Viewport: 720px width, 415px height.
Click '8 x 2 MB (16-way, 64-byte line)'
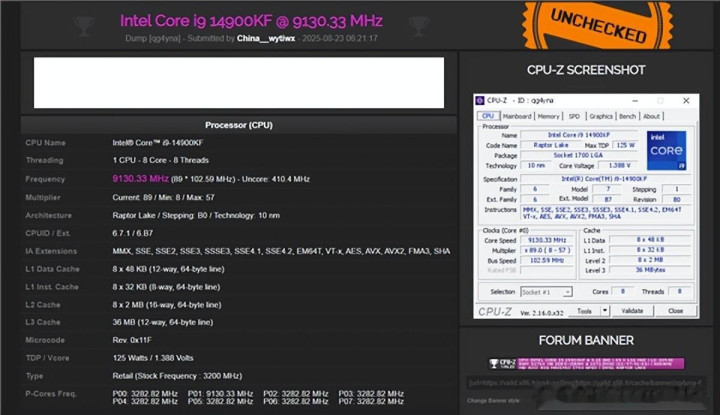click(x=167, y=305)
